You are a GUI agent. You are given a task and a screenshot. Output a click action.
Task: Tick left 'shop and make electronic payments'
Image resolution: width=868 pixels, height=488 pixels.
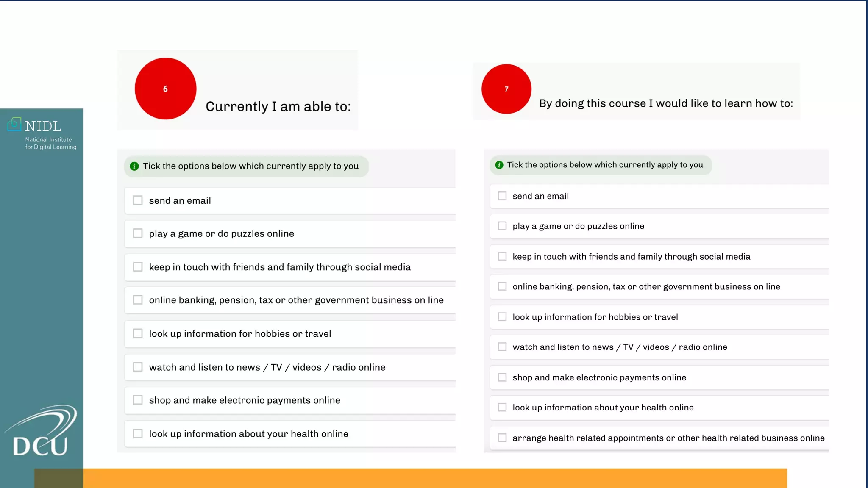pos(138,400)
